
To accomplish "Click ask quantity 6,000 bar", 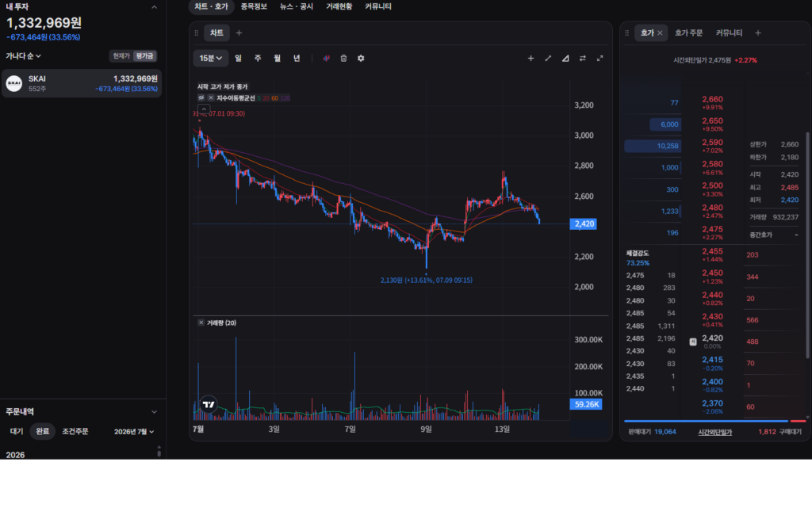I will click(x=665, y=124).
